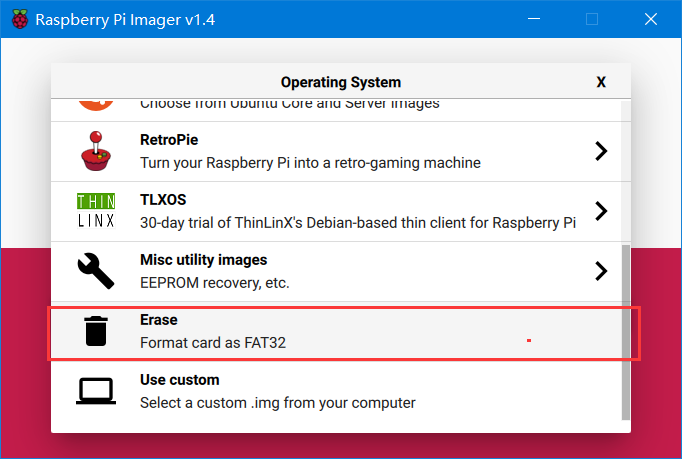Click the trash can Erase icon
This screenshot has height=459, width=682.
click(96, 331)
